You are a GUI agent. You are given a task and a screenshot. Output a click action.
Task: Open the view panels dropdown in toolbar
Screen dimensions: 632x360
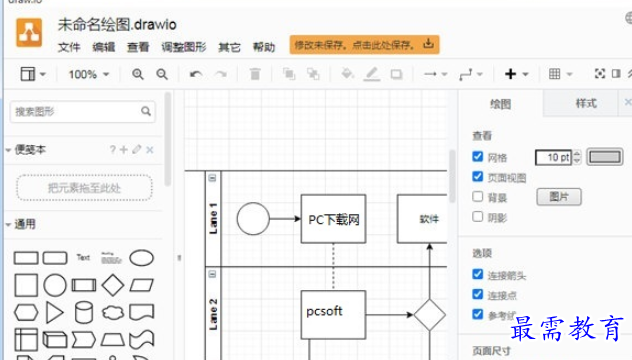coord(33,74)
